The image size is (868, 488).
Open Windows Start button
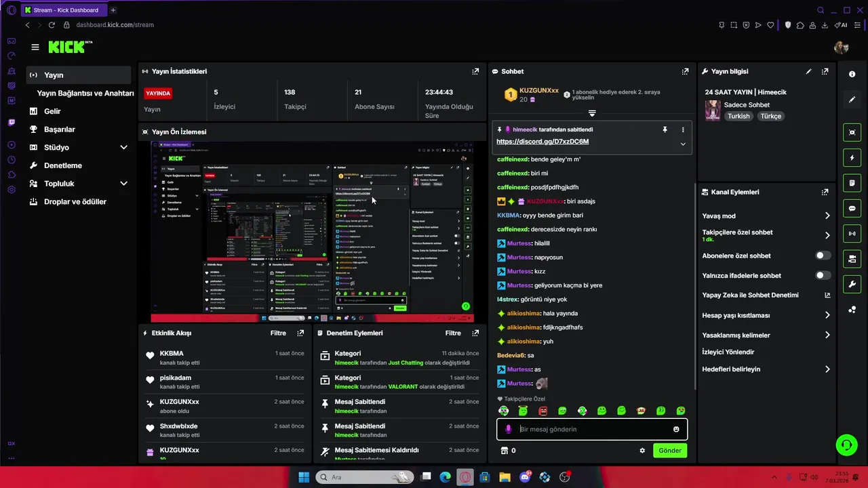click(304, 477)
